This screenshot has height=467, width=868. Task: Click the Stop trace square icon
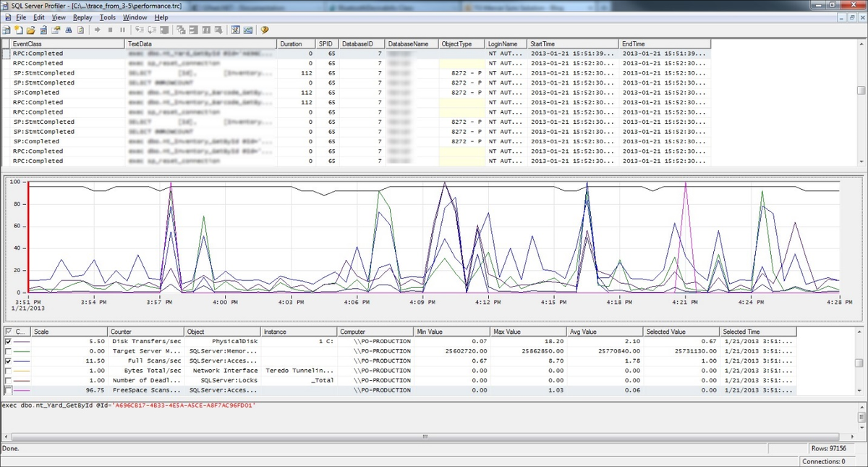pos(110,30)
